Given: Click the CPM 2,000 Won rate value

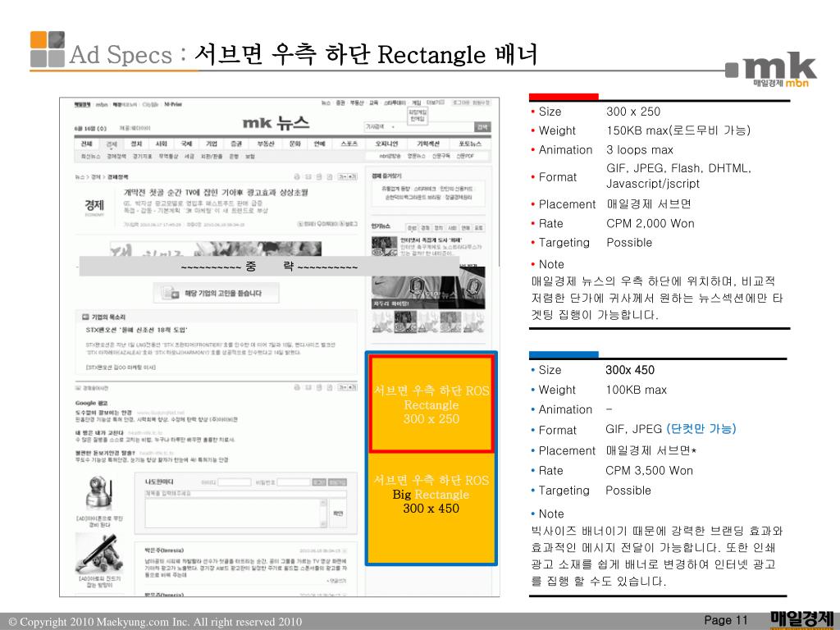Looking at the screenshot, I should point(650,223).
